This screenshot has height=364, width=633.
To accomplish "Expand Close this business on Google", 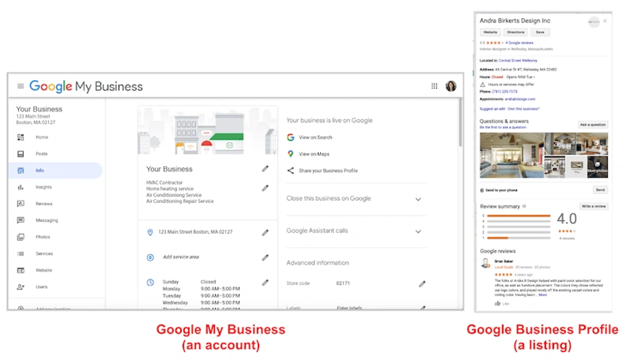I will [x=418, y=199].
